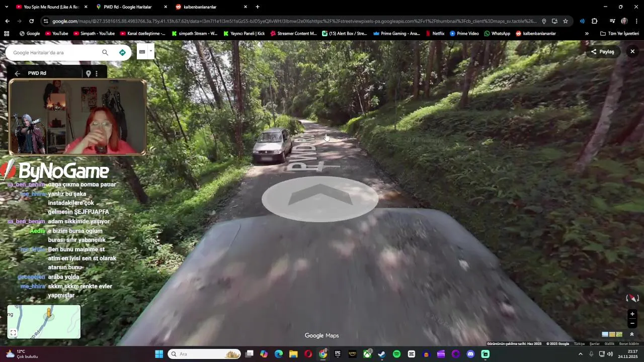Click the location pin icon beside PWD Rd
The image size is (644, 362).
click(88, 73)
